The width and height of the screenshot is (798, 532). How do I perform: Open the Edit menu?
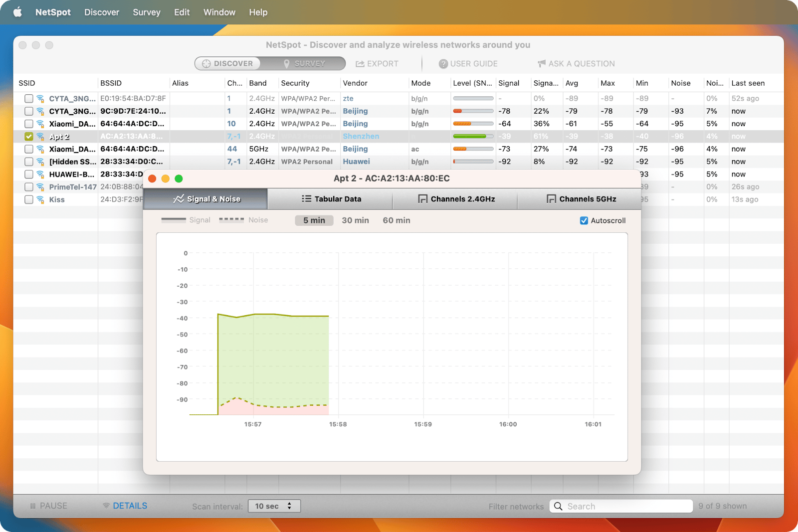tap(182, 12)
